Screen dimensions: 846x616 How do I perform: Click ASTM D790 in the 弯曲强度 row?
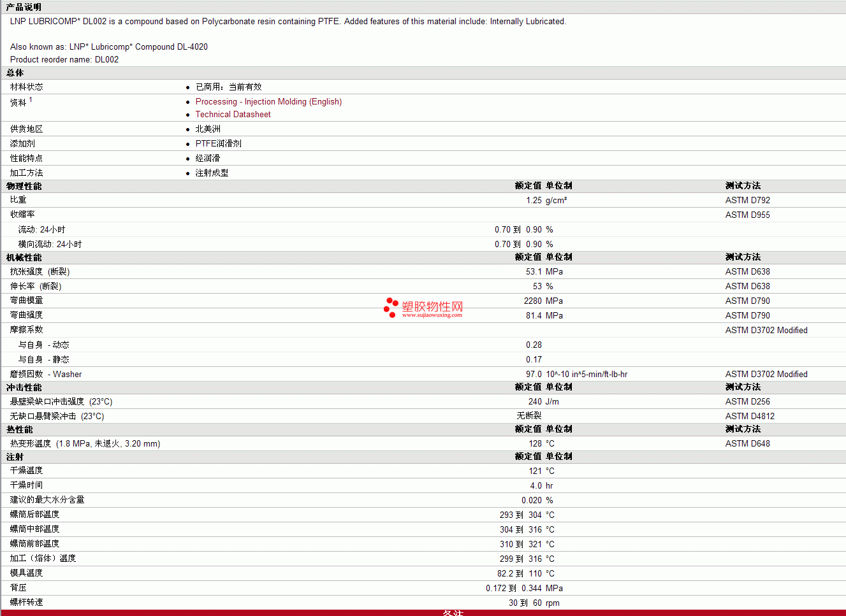click(747, 316)
